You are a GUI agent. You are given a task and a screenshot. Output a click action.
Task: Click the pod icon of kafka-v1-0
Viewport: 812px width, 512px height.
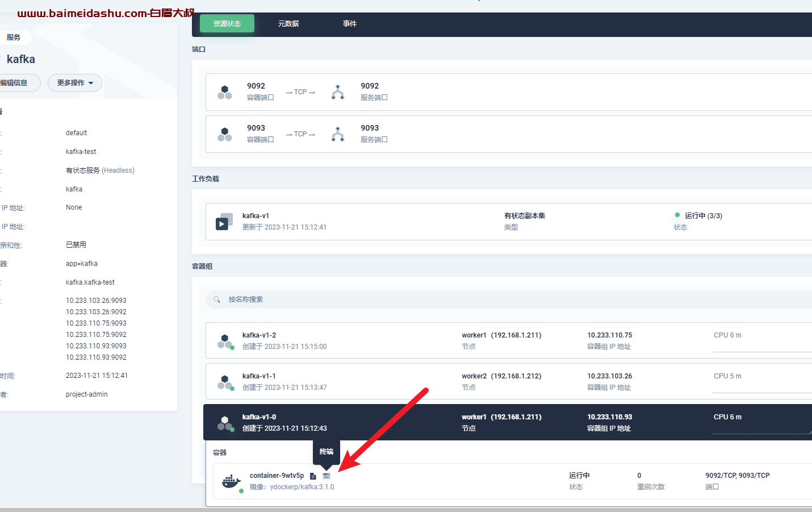point(225,423)
